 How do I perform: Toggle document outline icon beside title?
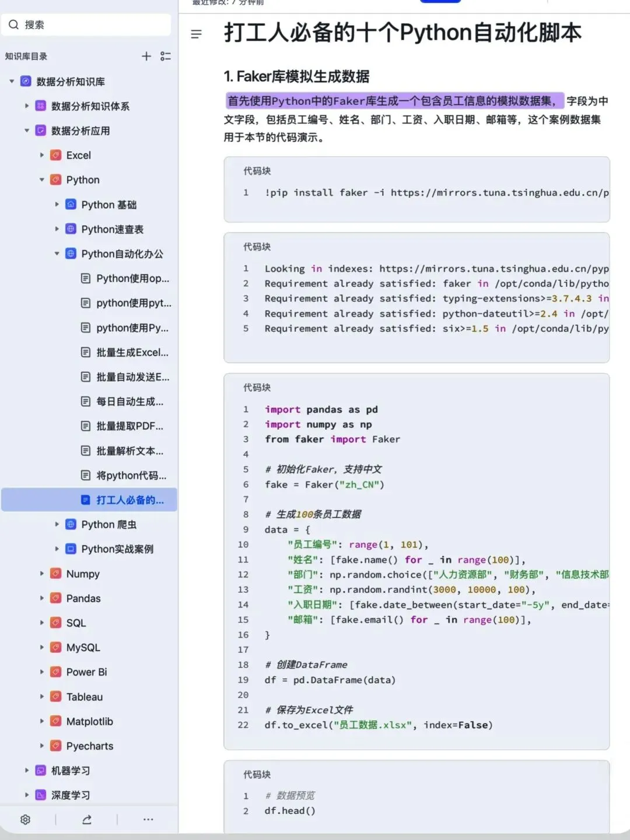point(197,34)
